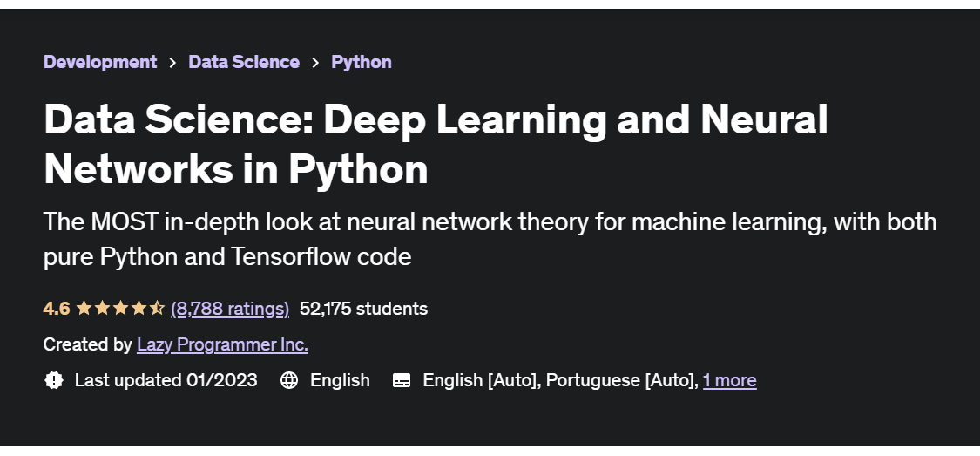Click the Created by label
980x456 pixels.
[87, 344]
